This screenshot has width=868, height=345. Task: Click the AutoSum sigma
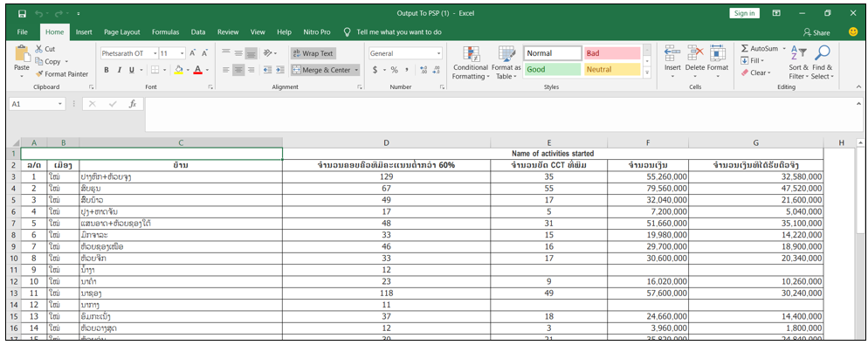click(x=745, y=49)
